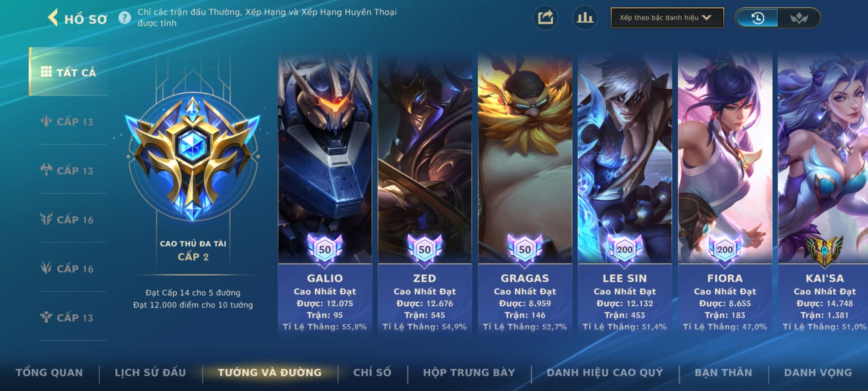Click Galio's level 50 mastery badge
Viewport: 868px width, 391px height.
click(325, 249)
